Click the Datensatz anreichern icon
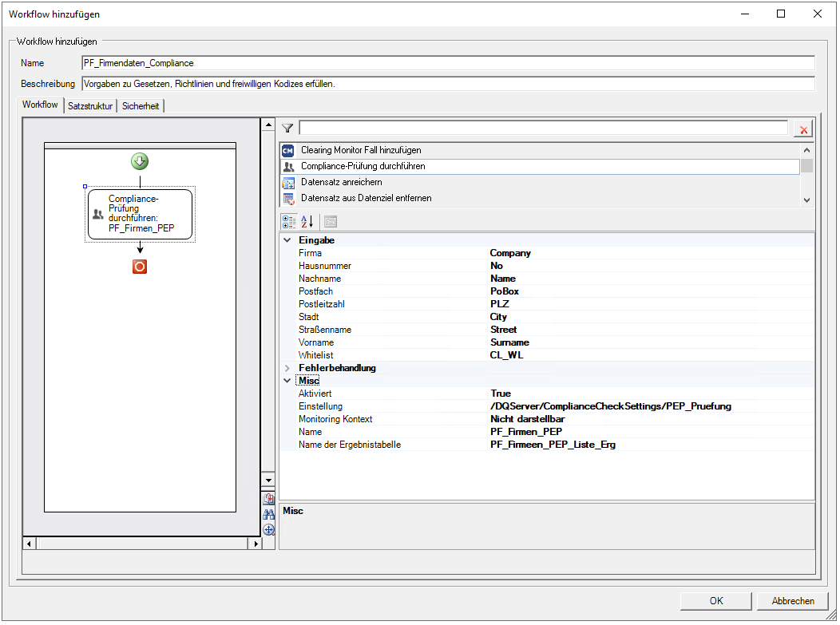Screen dimensions: 840x625 tap(288, 183)
